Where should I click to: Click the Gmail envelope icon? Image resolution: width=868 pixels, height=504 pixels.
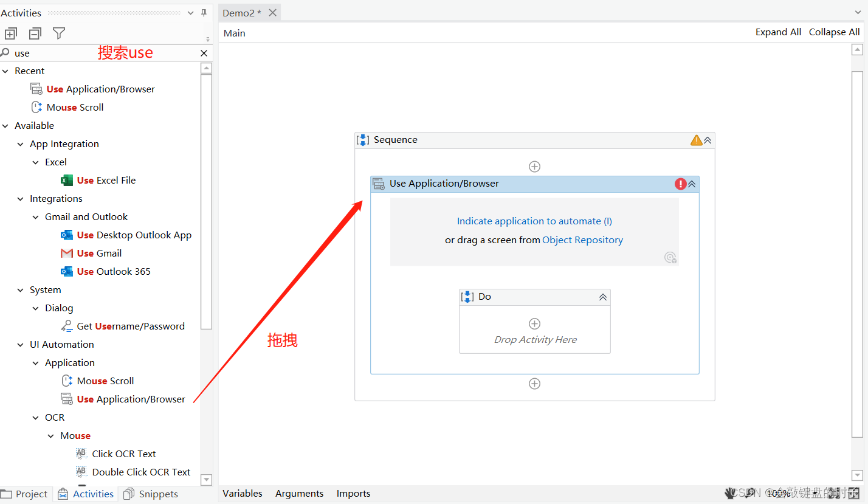pyautogui.click(x=67, y=254)
